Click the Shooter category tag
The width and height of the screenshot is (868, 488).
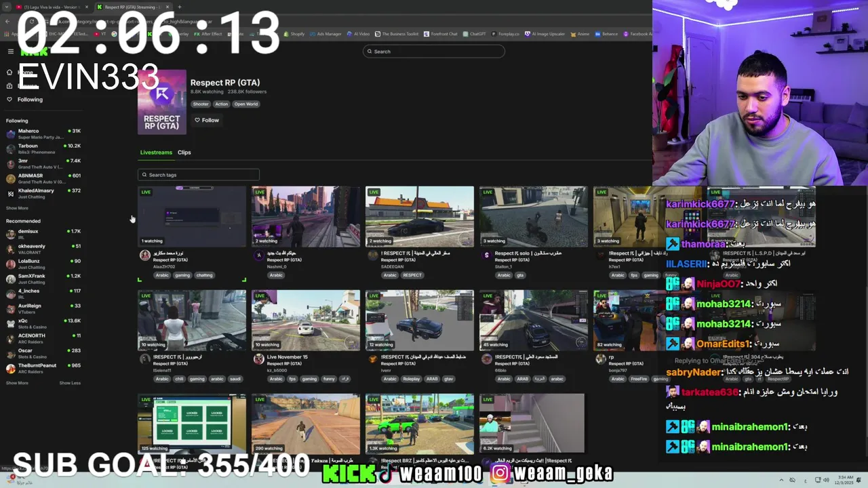pyautogui.click(x=201, y=104)
